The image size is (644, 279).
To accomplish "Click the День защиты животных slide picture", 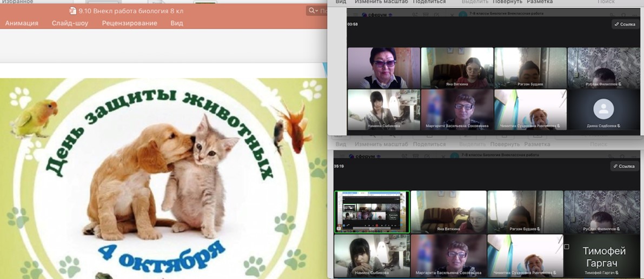I will click(163, 178).
